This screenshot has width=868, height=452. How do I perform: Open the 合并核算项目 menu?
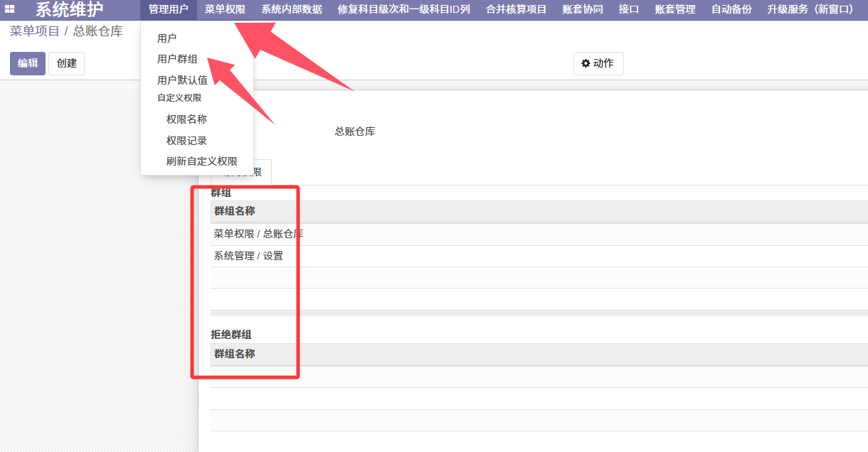pyautogui.click(x=516, y=9)
